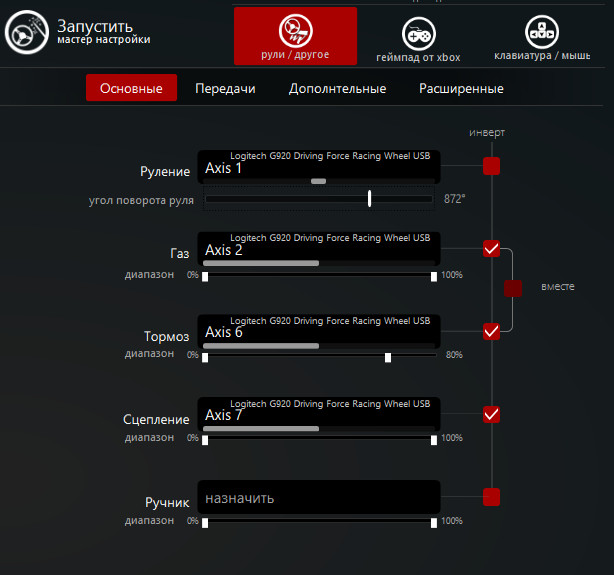614x575 pixels.
Task: Disable invert for Сцепление axis
Action: pyautogui.click(x=491, y=414)
